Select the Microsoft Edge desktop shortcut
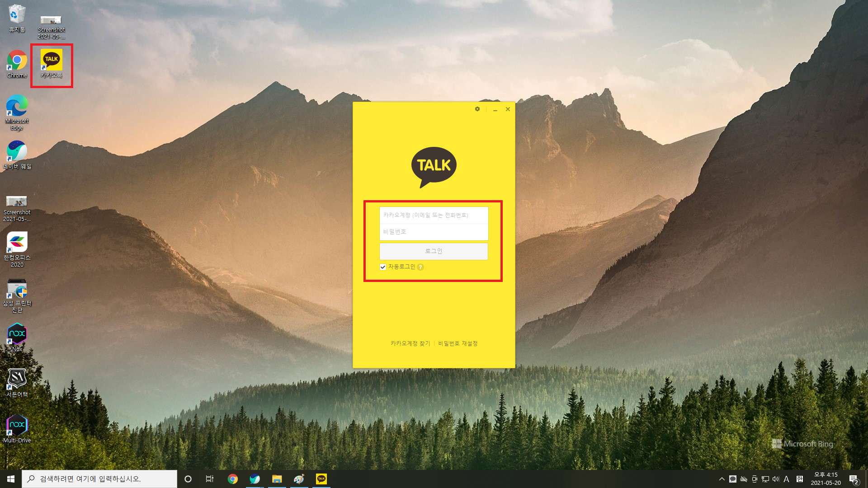The width and height of the screenshot is (868, 488). click(17, 113)
